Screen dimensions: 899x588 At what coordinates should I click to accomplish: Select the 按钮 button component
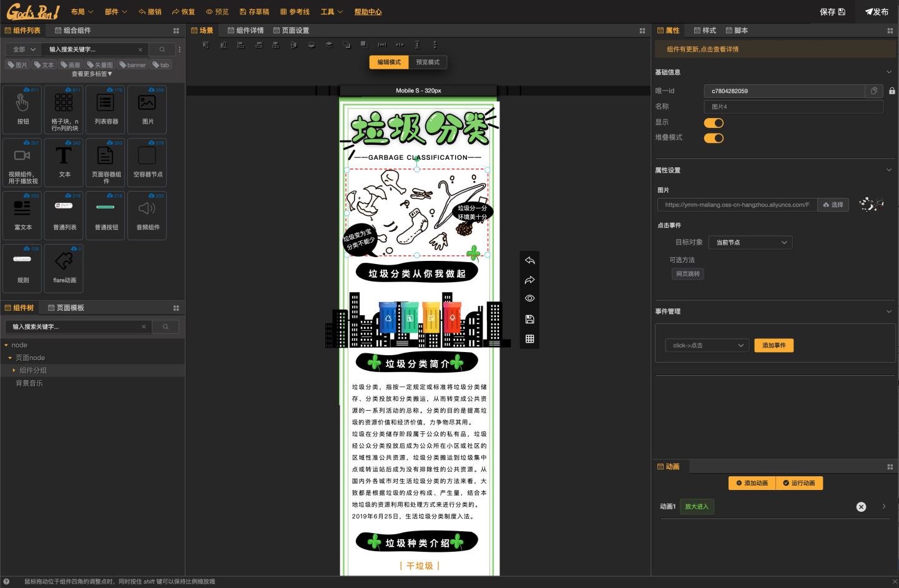22,110
